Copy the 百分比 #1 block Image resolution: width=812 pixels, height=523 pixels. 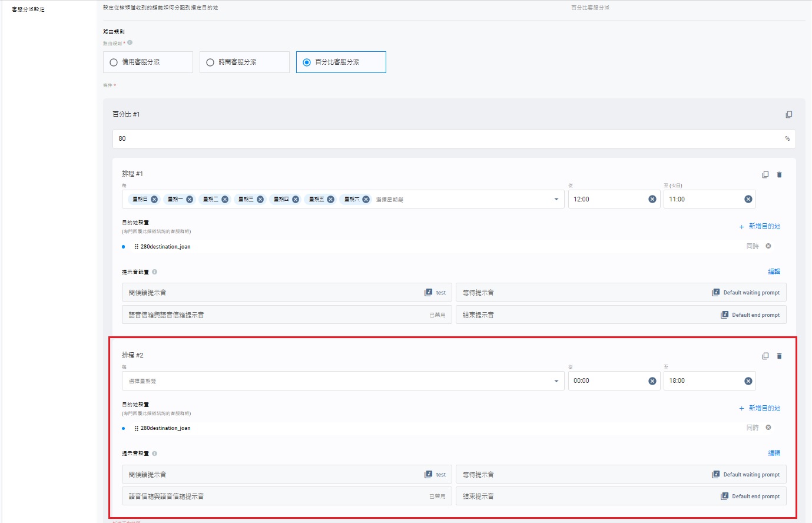[x=789, y=114]
